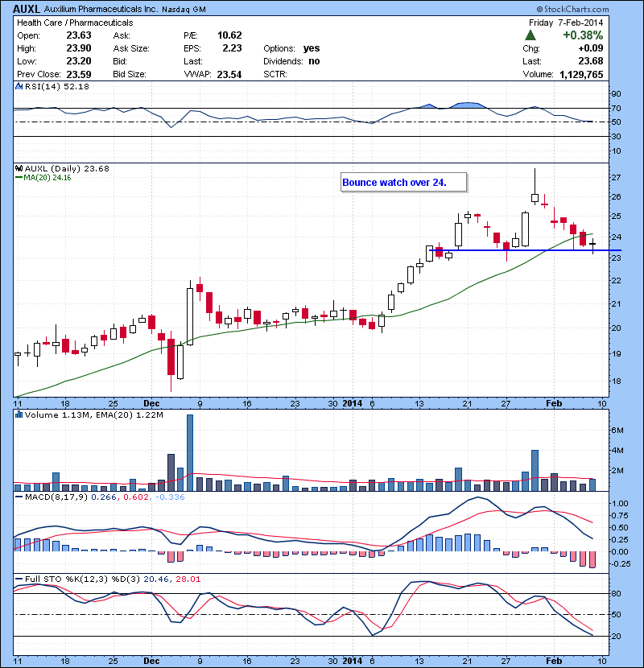Click the +0.38% percent change
644x668 pixels.
point(583,35)
